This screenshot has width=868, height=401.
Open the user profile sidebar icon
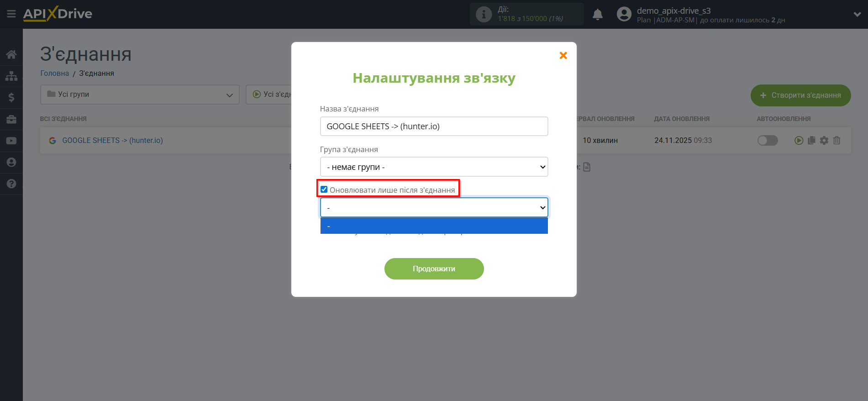[11, 162]
